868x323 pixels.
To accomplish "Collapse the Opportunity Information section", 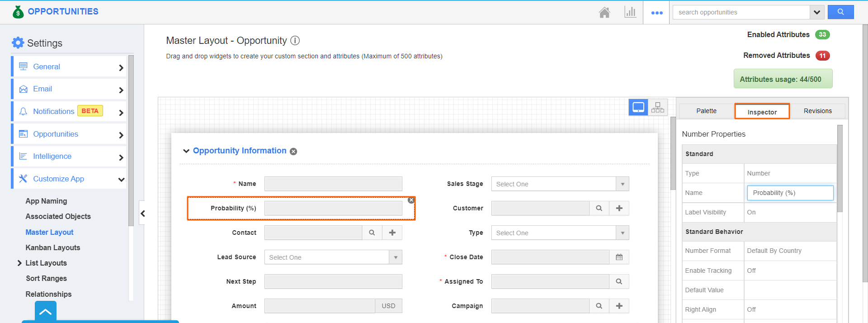I will [x=186, y=151].
